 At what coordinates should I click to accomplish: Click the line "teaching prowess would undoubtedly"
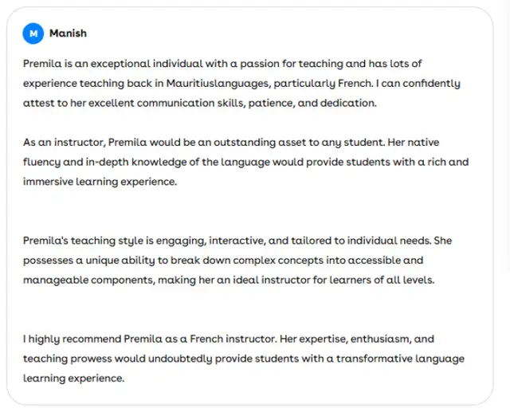pyautogui.click(x=244, y=359)
